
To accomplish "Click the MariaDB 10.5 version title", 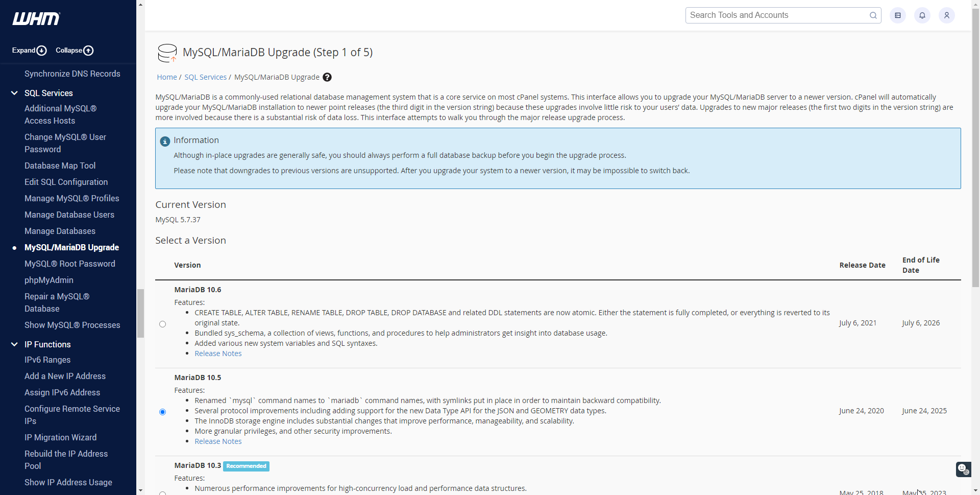I will point(198,378).
